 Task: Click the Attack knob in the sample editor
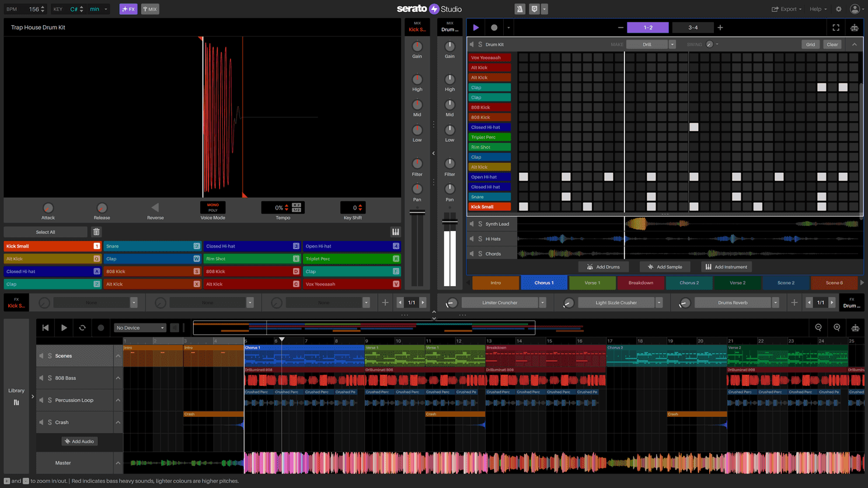(x=48, y=207)
